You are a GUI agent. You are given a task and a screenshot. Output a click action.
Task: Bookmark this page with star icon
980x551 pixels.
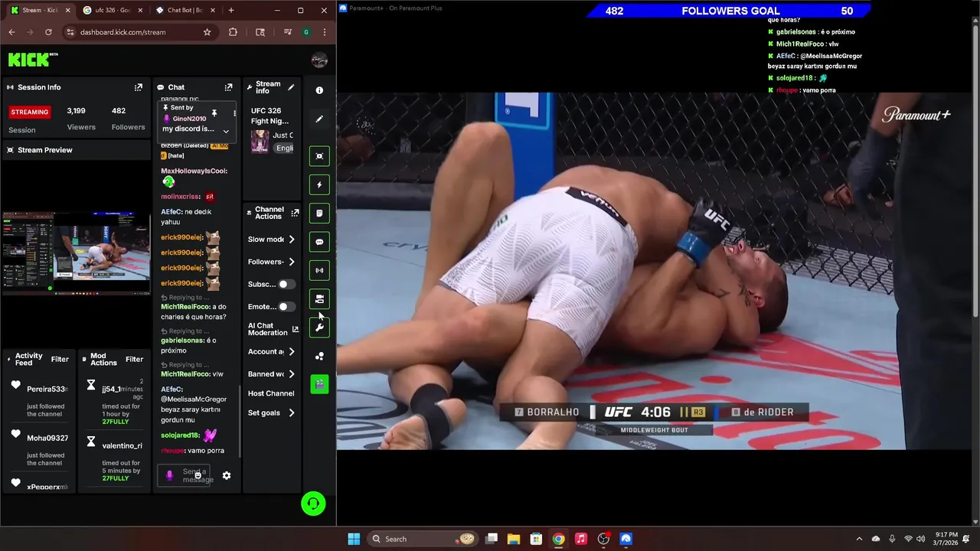tap(207, 32)
